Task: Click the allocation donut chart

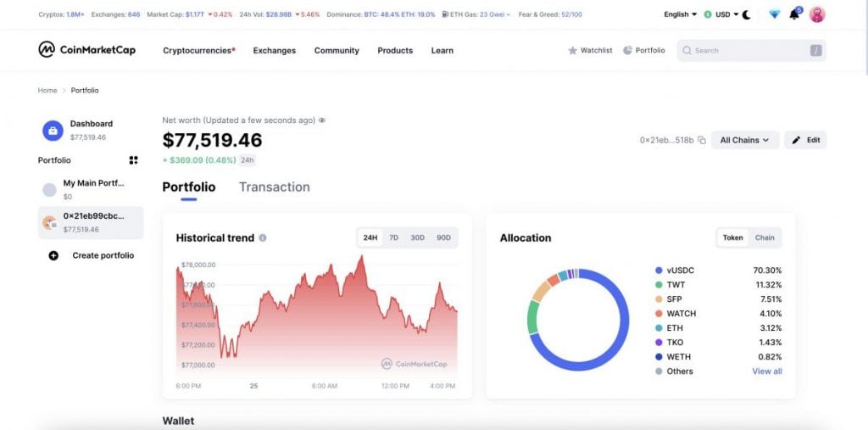Action: (578, 320)
